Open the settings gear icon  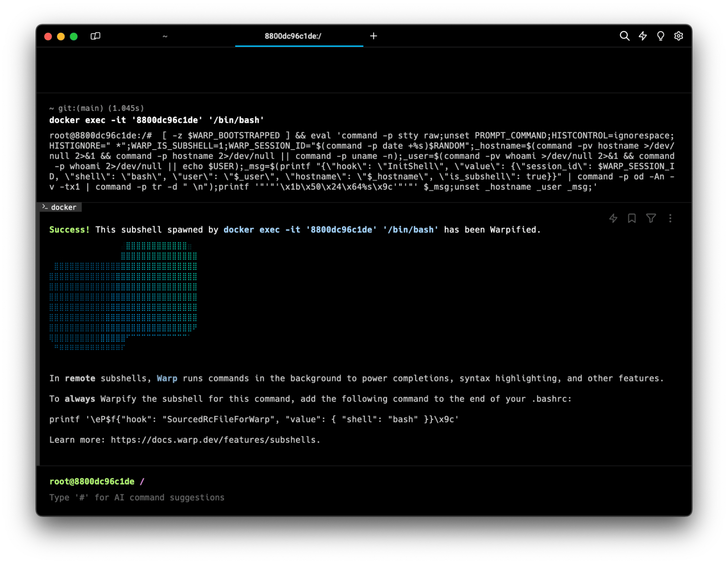[x=678, y=36]
